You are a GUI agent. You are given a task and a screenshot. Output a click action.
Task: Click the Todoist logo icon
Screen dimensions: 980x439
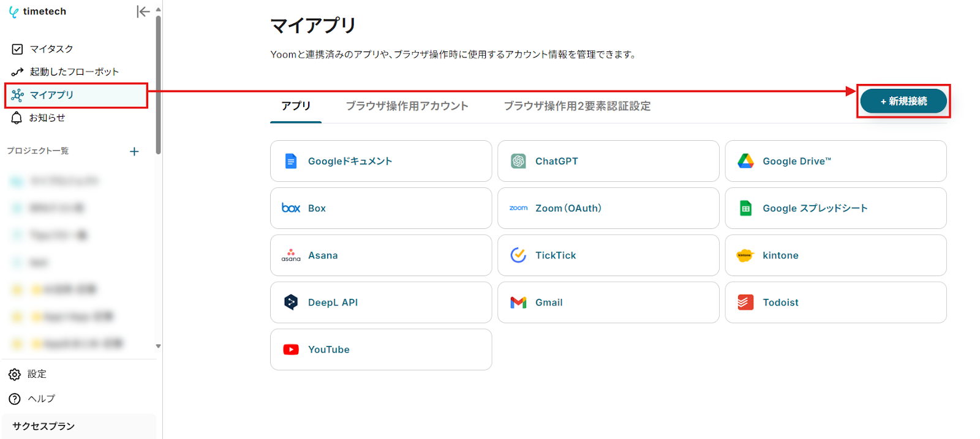[x=745, y=302]
